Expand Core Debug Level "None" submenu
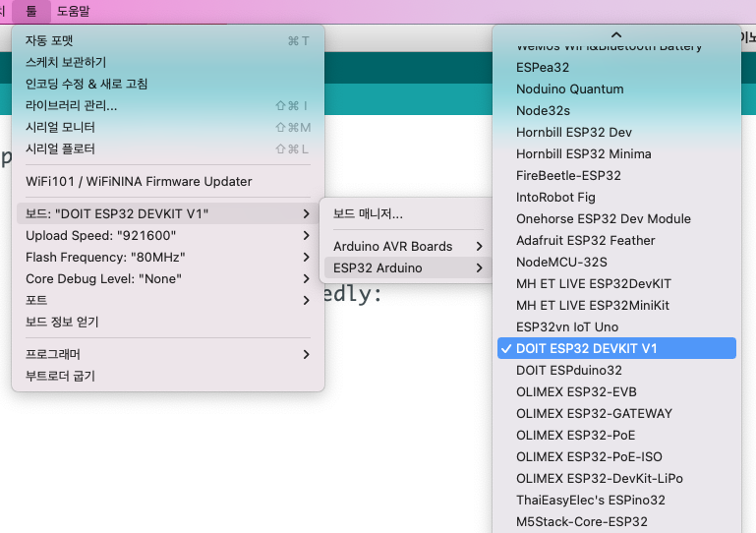Image resolution: width=756 pixels, height=533 pixels. click(x=168, y=279)
